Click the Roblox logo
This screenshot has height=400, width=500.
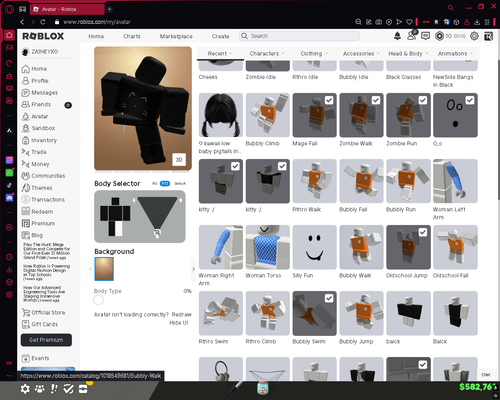(43, 36)
